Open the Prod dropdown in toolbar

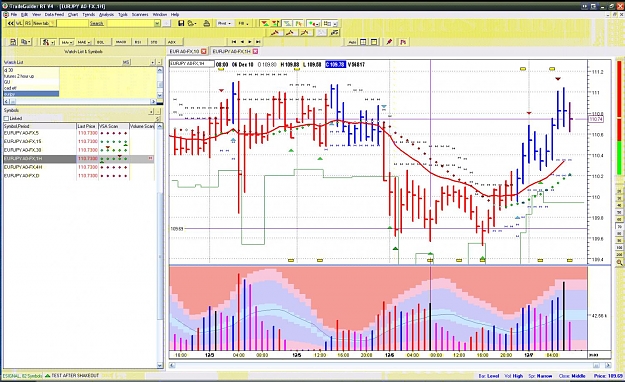[x=224, y=24]
